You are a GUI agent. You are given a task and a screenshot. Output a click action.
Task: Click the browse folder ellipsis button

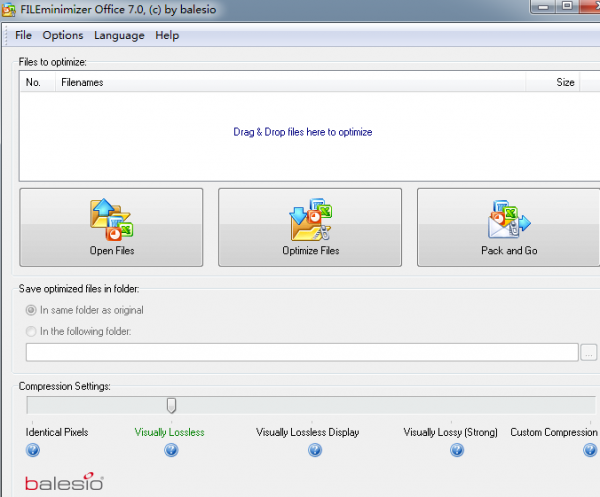[589, 352]
